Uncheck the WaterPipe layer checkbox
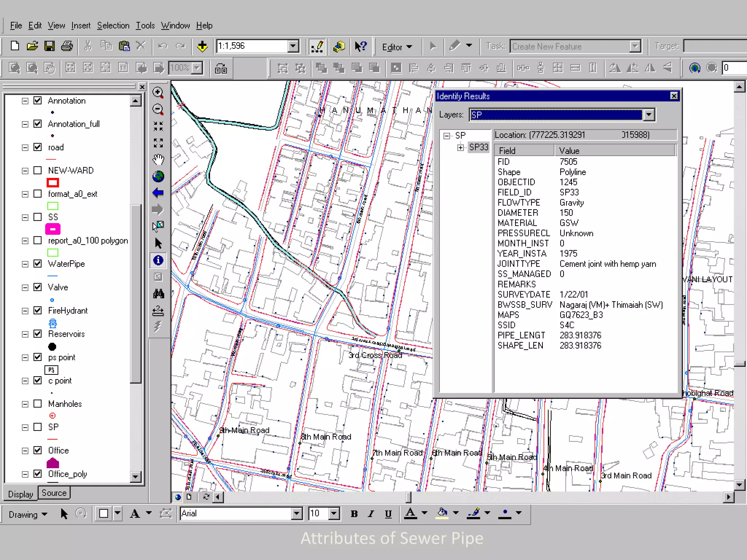The height and width of the screenshot is (560, 747). (x=38, y=264)
